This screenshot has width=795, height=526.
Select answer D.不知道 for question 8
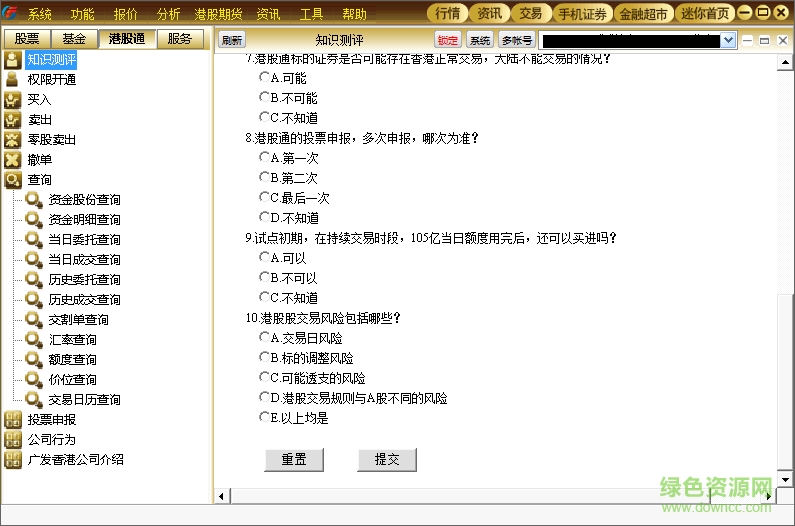coord(264,217)
